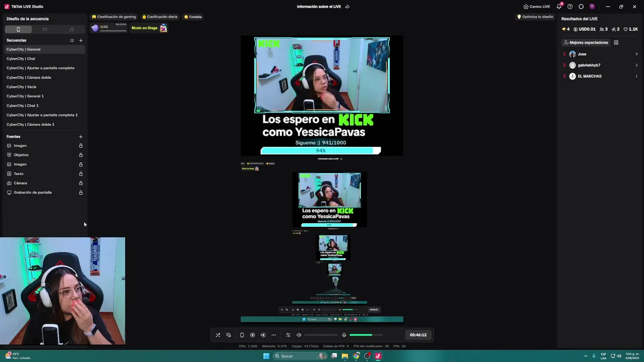Open Chrome from the taskbar
This screenshot has width=644, height=362.
point(356,356)
